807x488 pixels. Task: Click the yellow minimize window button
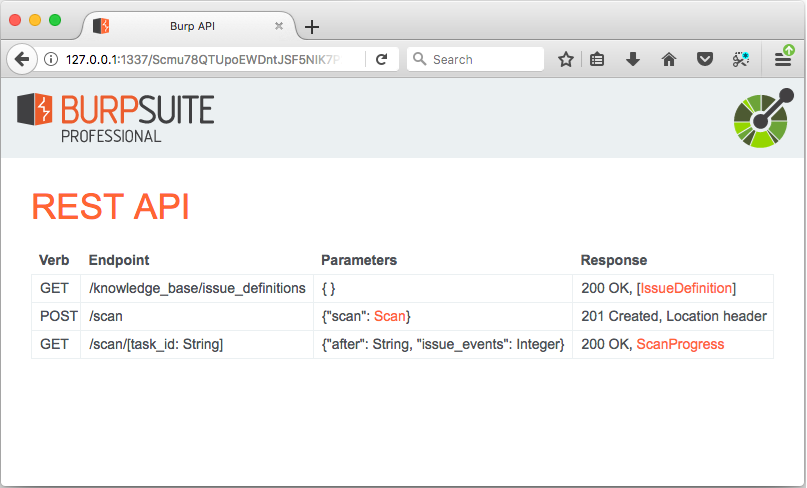(35, 20)
